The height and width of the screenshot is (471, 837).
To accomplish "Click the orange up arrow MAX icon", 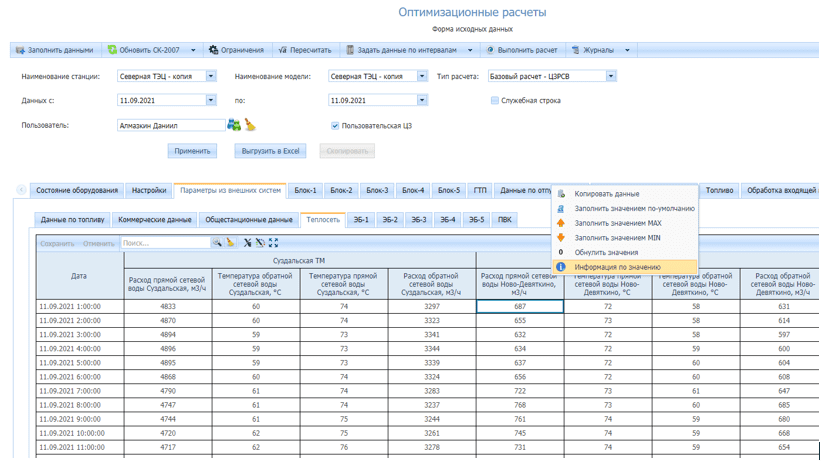I will [x=561, y=223].
